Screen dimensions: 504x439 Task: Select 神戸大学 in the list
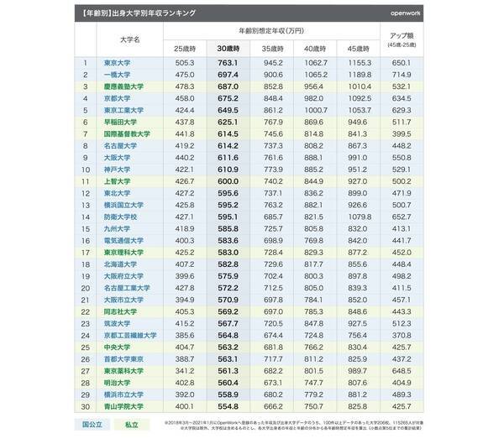click(x=117, y=170)
